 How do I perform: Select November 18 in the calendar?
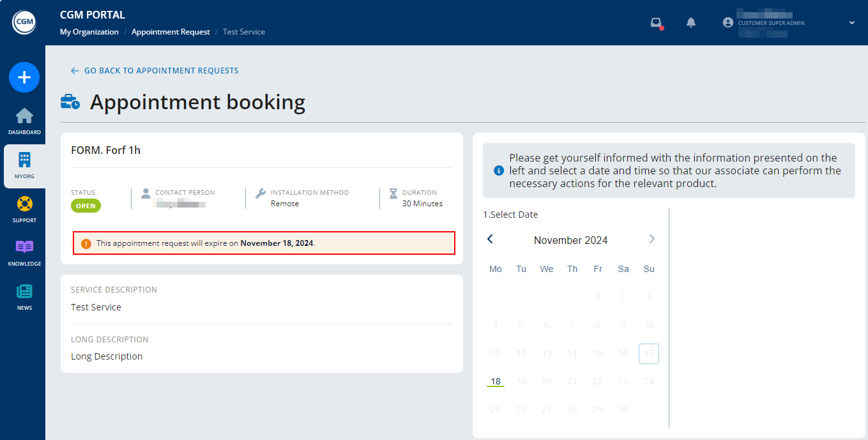click(495, 381)
